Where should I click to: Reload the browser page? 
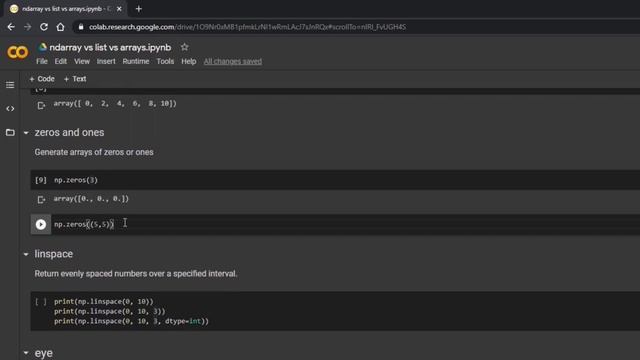click(44, 27)
